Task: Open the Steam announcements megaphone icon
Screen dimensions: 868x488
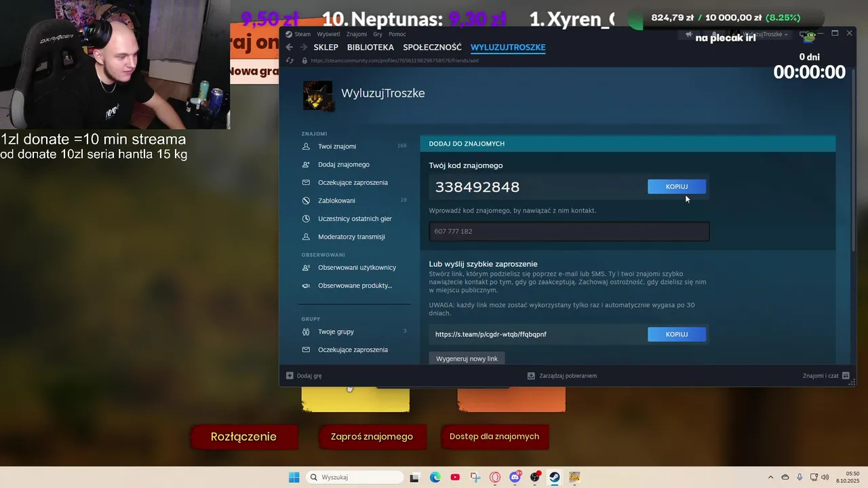Action: 689,34
